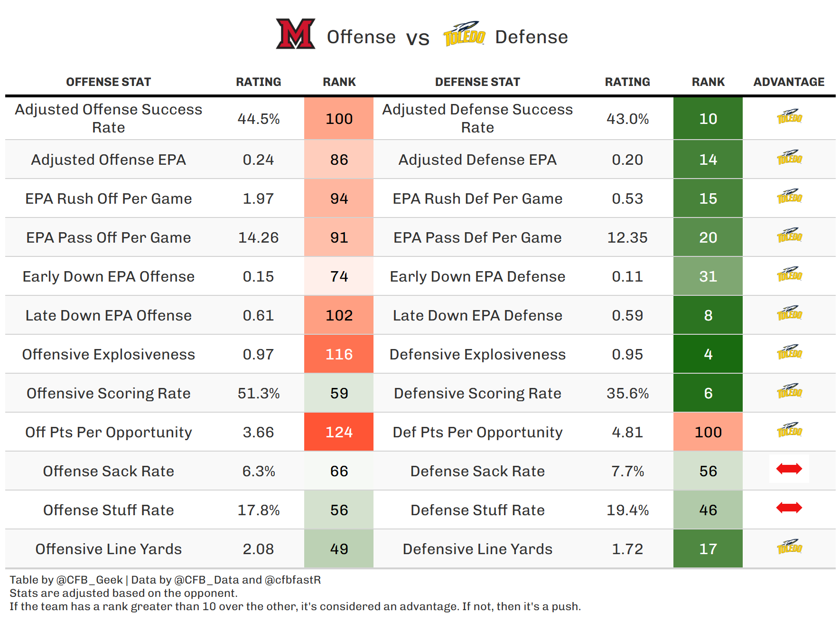The width and height of the screenshot is (840, 623).
Task: Click the Early Down EPA Offense label
Action: click(108, 276)
